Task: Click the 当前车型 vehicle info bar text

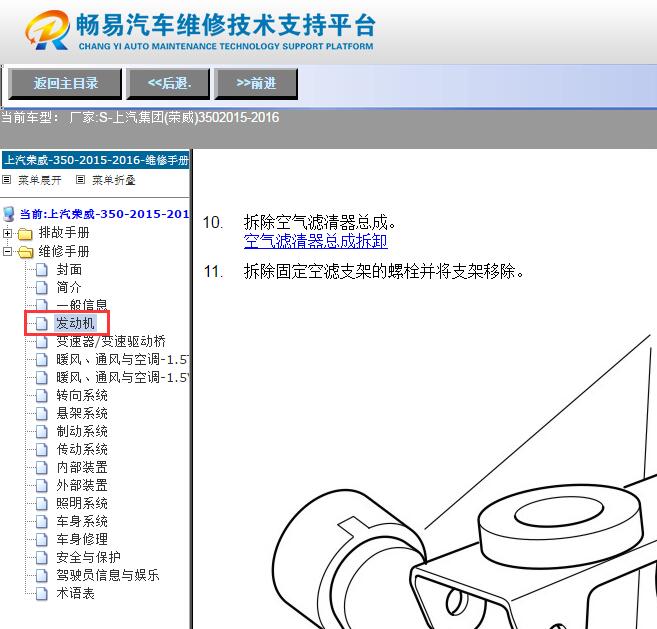Action: (140, 117)
